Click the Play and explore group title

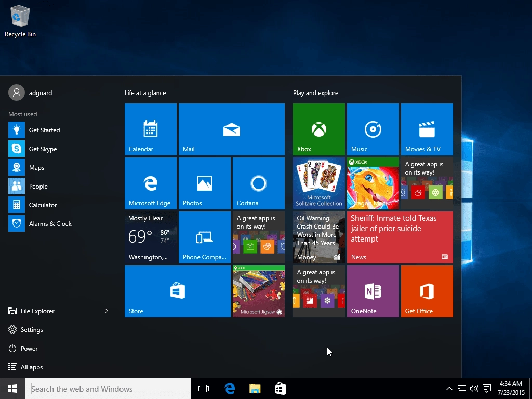pyautogui.click(x=315, y=92)
